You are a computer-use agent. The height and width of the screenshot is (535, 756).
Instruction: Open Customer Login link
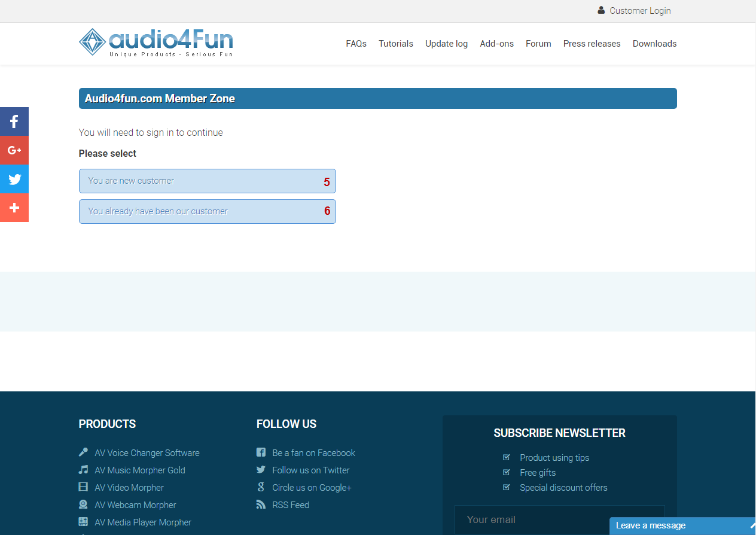pyautogui.click(x=640, y=11)
